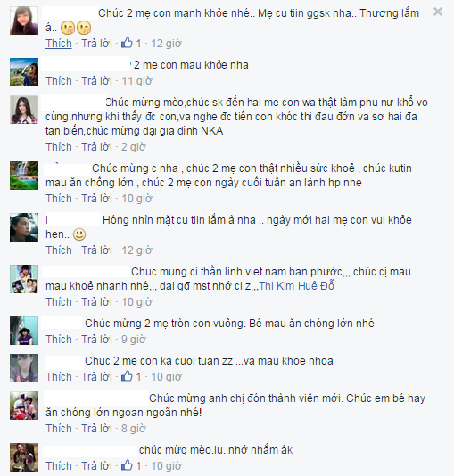Screen dimensions: 454x476
Task: Click the thumbs-up icon on the 'chúc mừng mèo.iu' comment
Action: pyautogui.click(x=127, y=465)
